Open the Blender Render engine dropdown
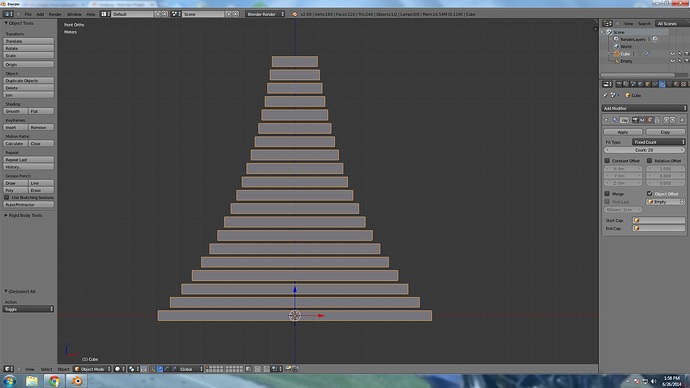 click(x=265, y=14)
